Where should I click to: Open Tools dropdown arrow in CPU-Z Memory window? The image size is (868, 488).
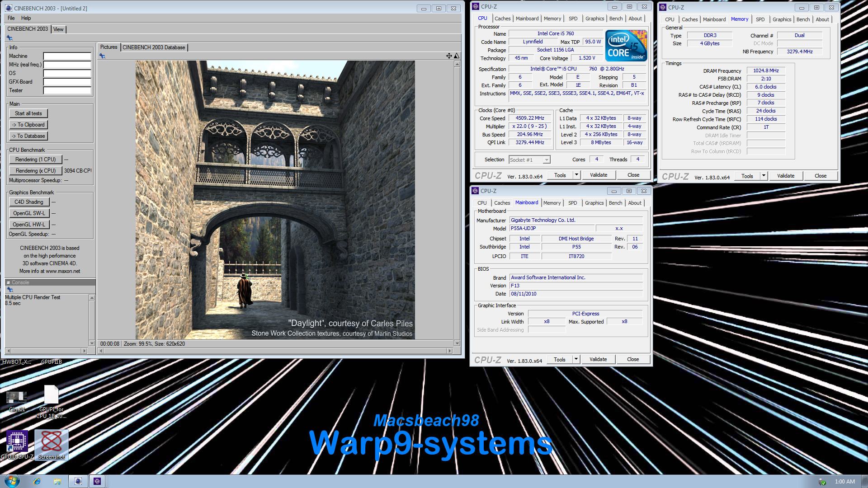pyautogui.click(x=764, y=176)
